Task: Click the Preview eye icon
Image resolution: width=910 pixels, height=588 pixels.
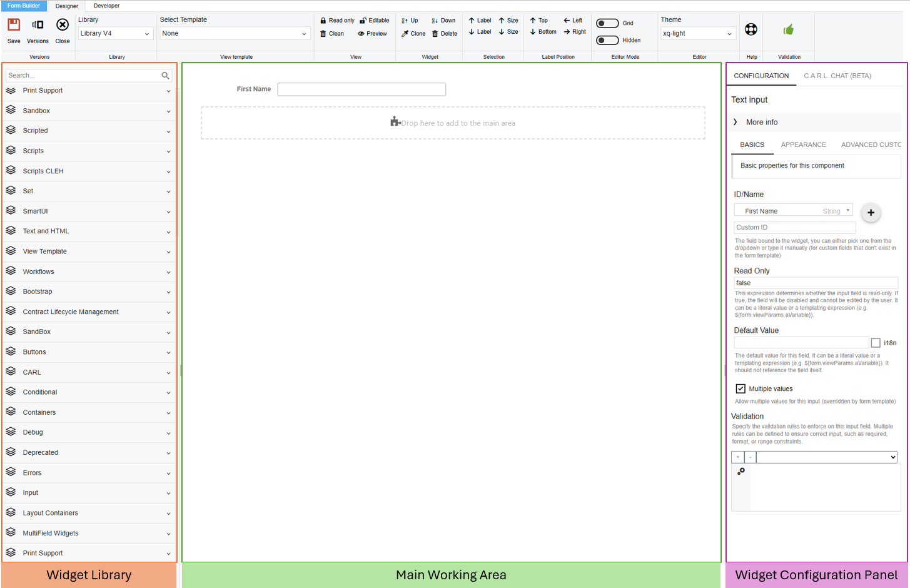Action: (361, 34)
